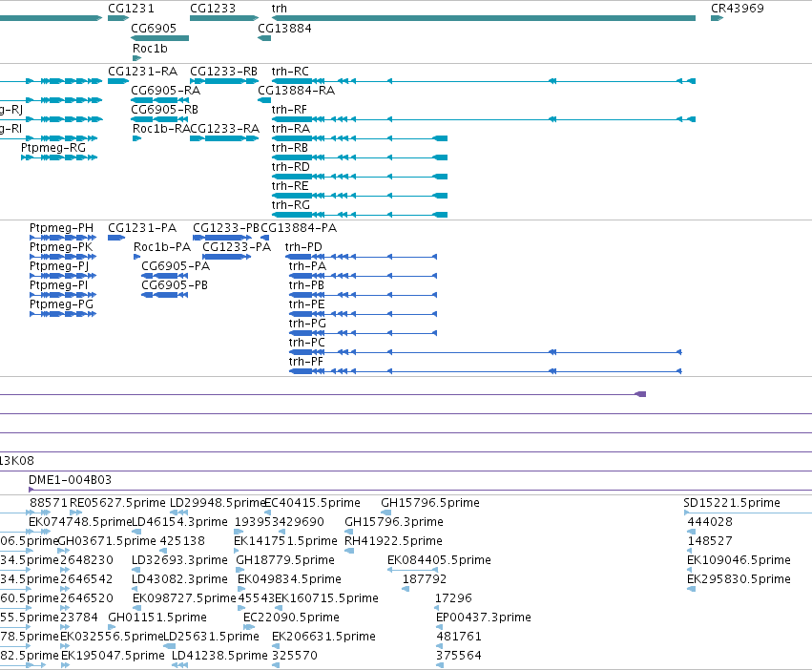Click EST EK206631.5prime label
Screen dimensions: 812x670
tap(323, 637)
